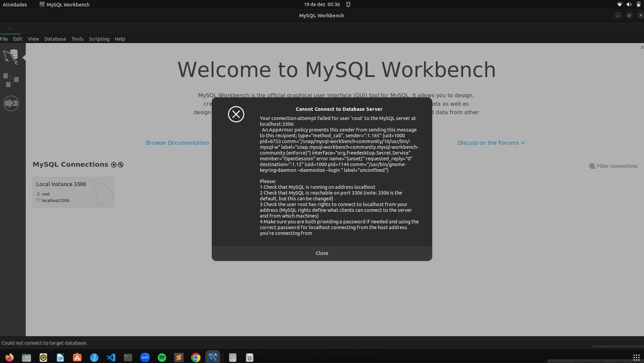This screenshot has width=644, height=363.
Task: Open the Help menu
Action: click(x=120, y=39)
